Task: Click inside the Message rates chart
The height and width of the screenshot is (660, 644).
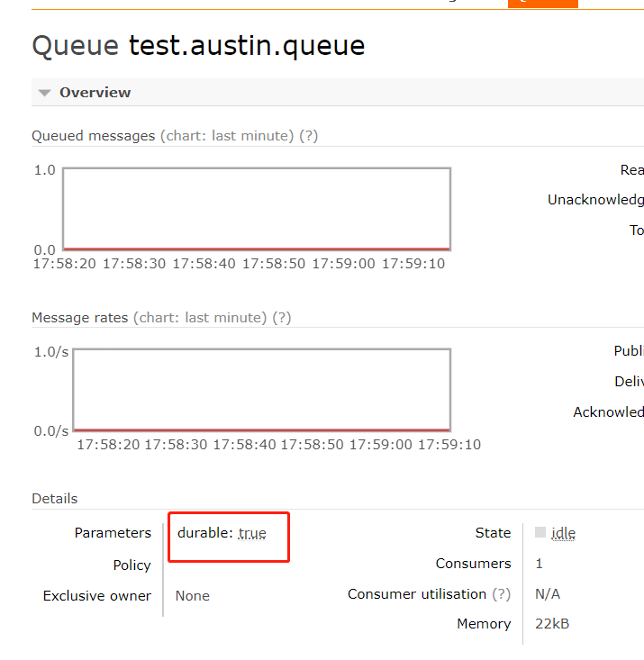Action: [261, 389]
